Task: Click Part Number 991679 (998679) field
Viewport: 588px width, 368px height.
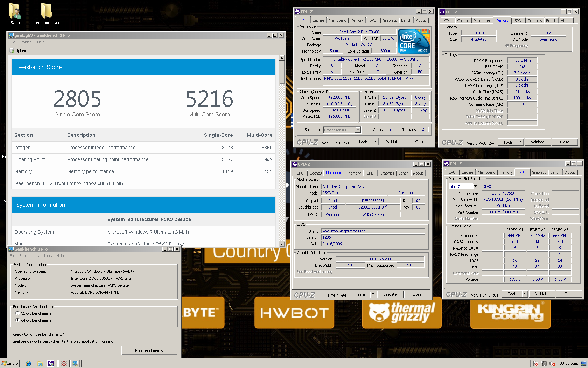Action: pos(503,212)
